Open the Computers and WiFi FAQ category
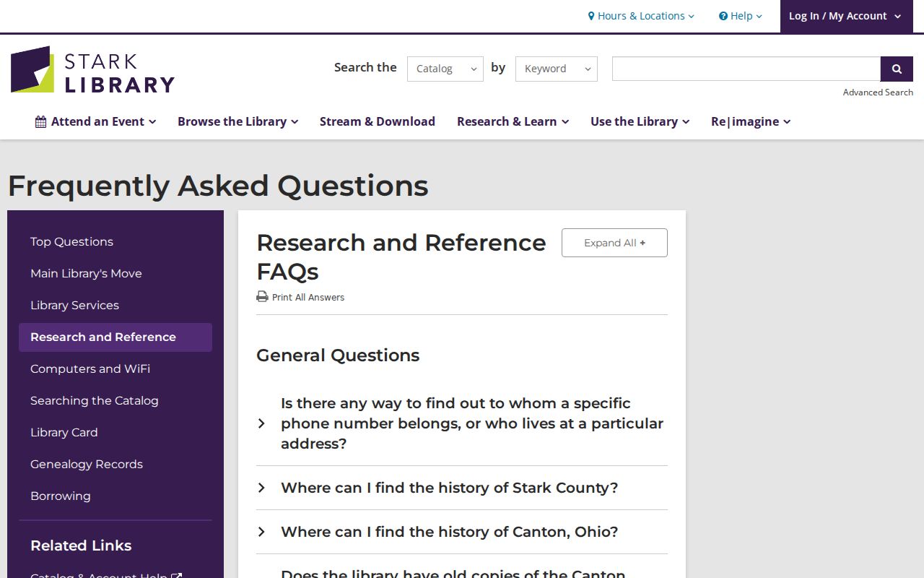Viewport: 924px width, 578px height. tap(115, 369)
